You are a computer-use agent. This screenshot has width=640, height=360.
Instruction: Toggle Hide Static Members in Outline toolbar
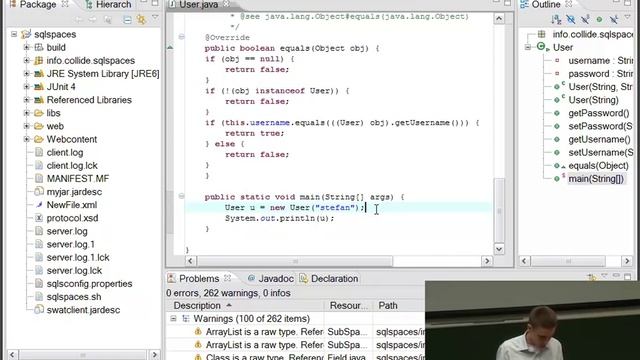click(585, 19)
